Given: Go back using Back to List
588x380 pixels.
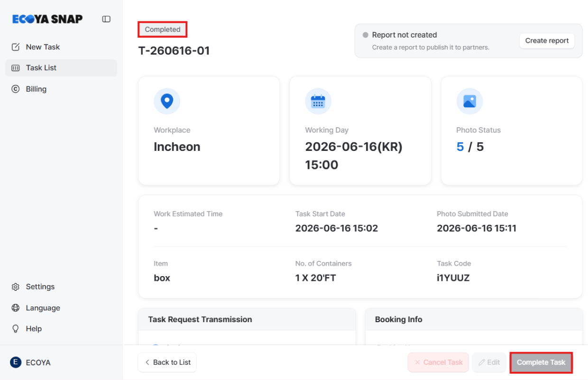Looking at the screenshot, I should 167,362.
